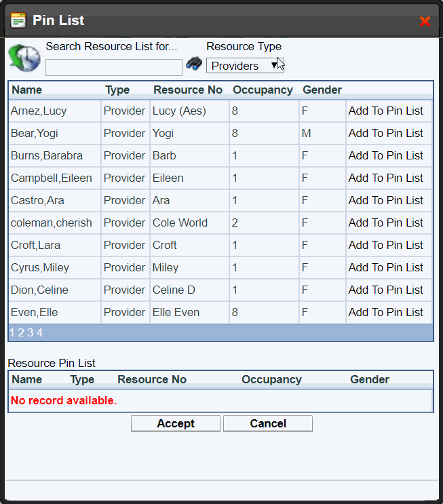Add Campbell,Eileen to the pin list
Image resolution: width=443 pixels, height=504 pixels.
[x=385, y=178]
